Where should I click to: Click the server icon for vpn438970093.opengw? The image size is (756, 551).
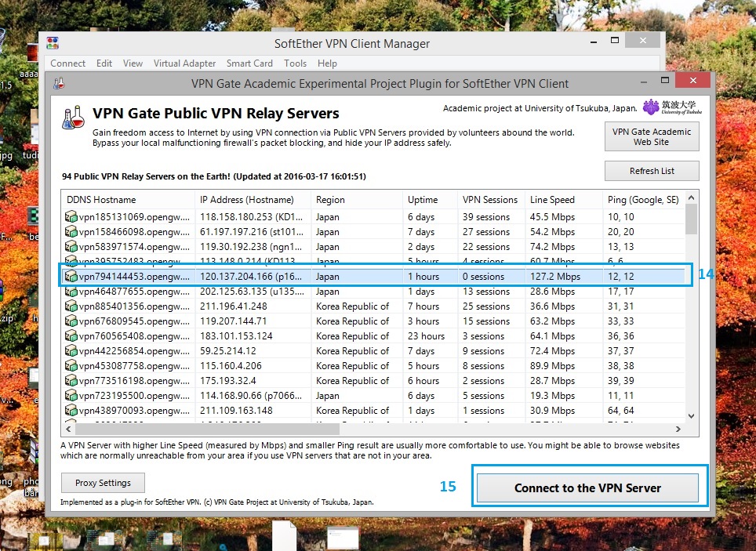tap(71, 411)
